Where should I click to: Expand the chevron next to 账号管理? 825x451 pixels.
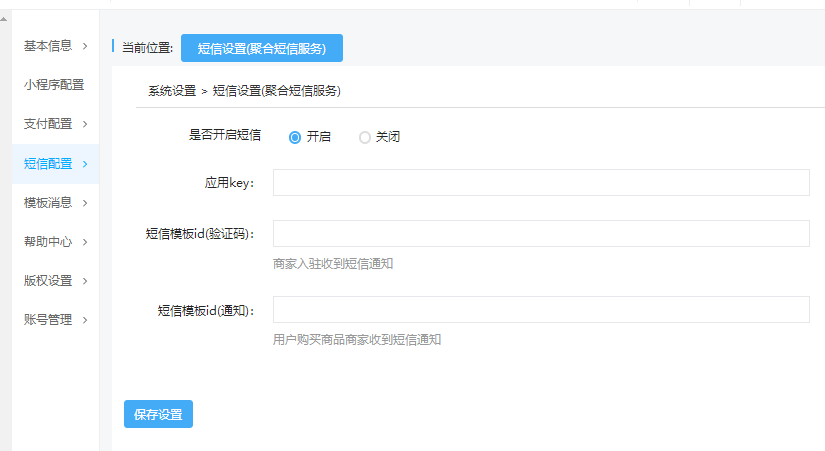(x=85, y=320)
